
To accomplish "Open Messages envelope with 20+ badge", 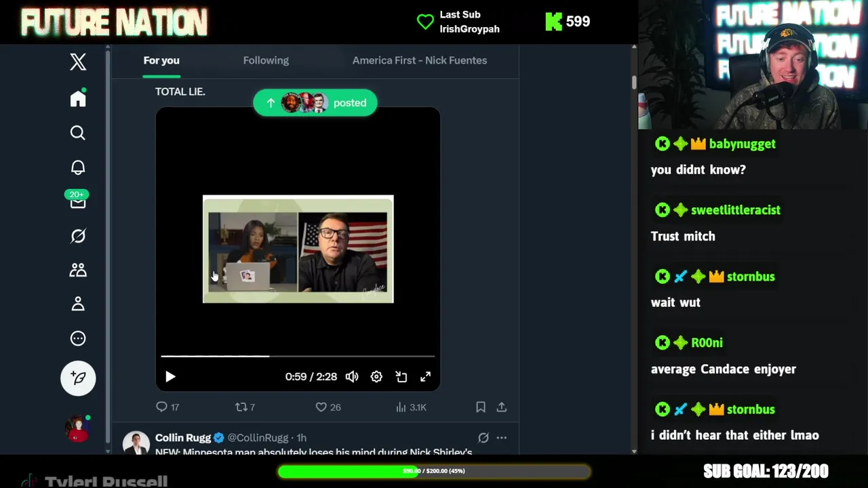I will (77, 200).
